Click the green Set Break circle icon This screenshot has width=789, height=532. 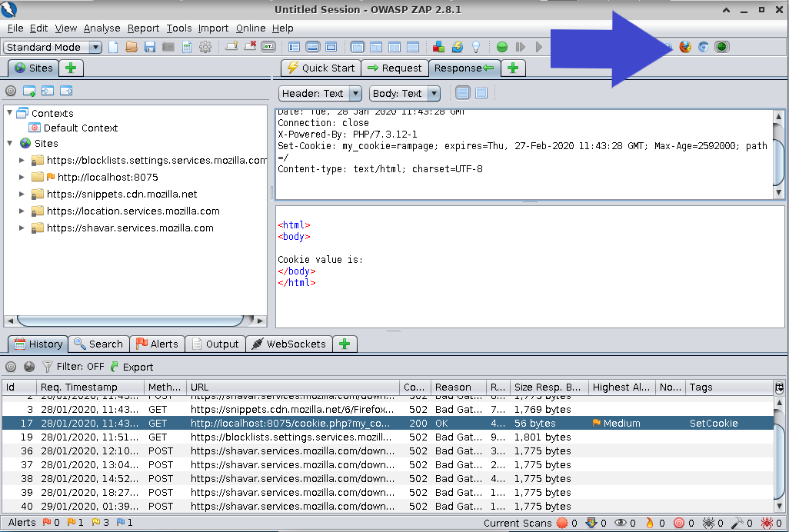(501, 47)
